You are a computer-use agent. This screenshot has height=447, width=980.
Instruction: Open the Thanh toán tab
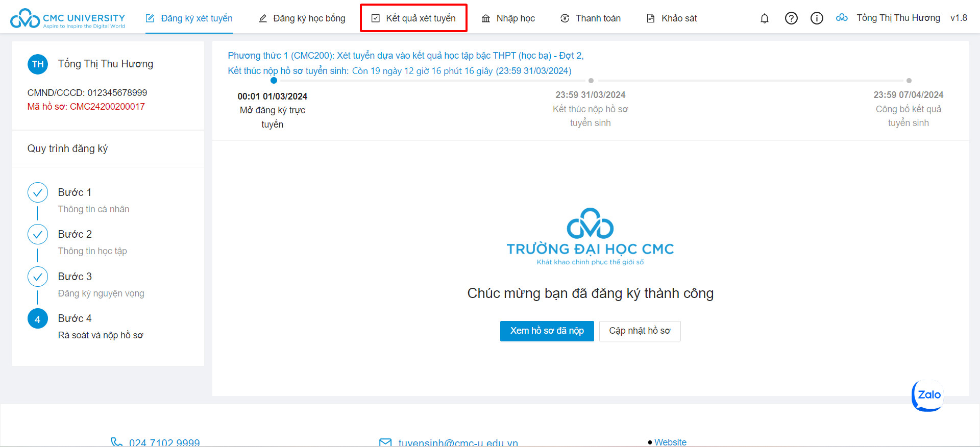591,18
